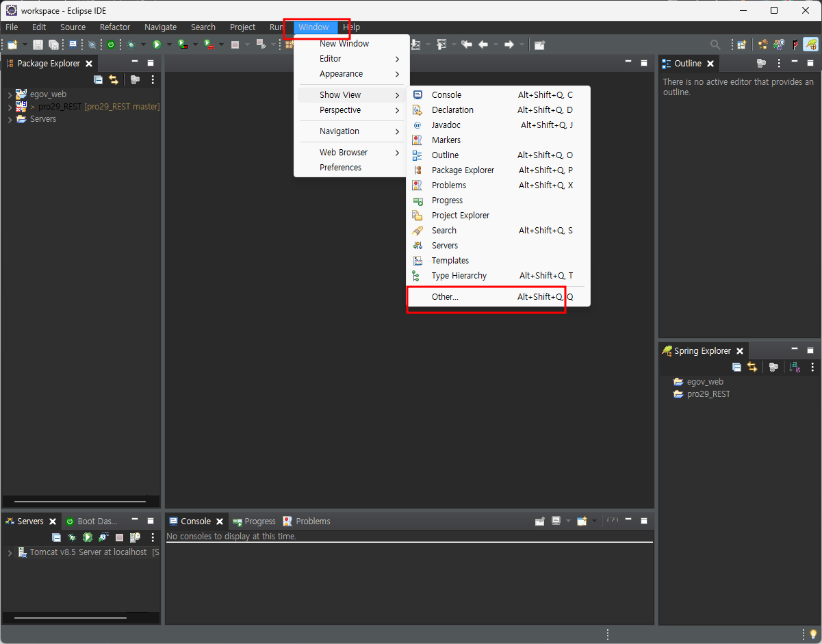822x644 pixels.
Task: Switch to the Boot Dashboard tab
Action: click(92, 521)
